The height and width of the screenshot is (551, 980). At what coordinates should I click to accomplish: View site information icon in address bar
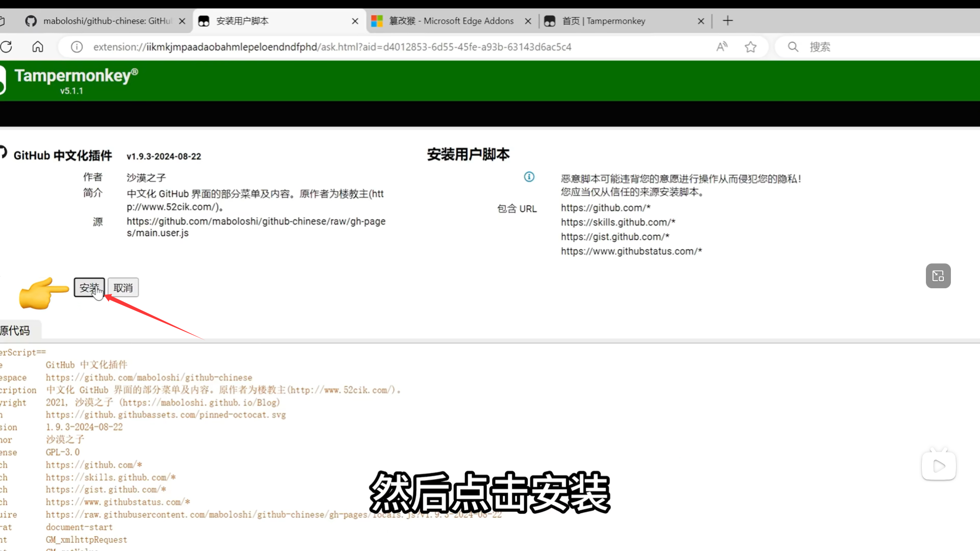(77, 47)
